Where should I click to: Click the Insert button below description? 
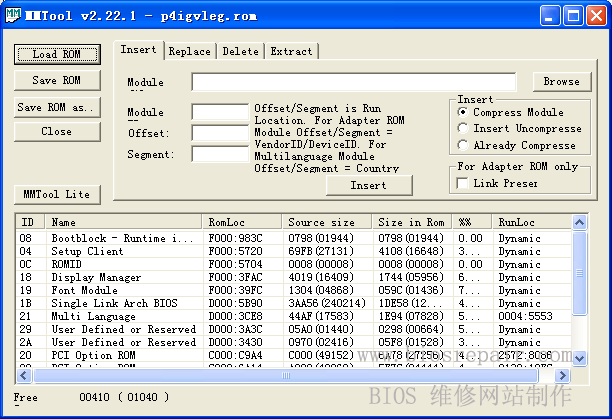(369, 185)
